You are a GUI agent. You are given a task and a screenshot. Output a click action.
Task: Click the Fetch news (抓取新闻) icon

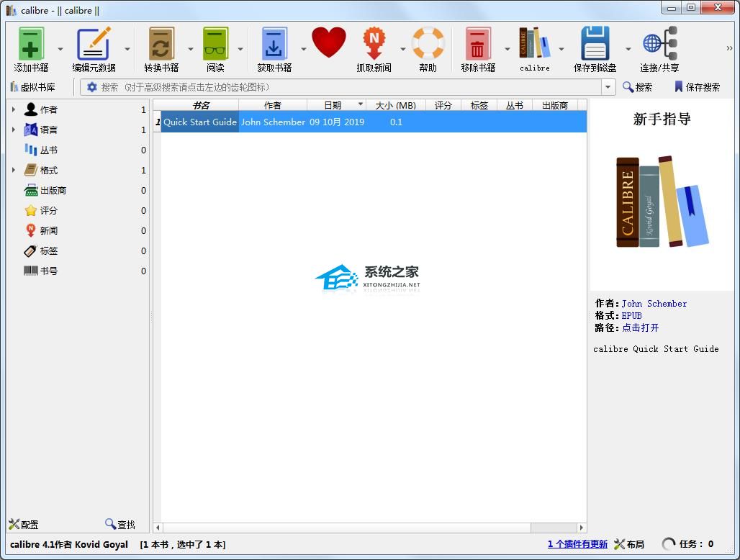point(374,43)
